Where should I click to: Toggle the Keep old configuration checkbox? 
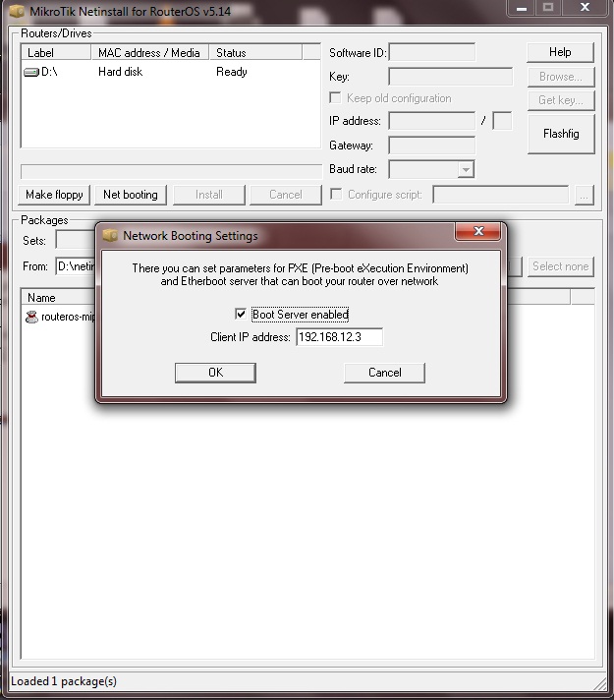[335, 97]
